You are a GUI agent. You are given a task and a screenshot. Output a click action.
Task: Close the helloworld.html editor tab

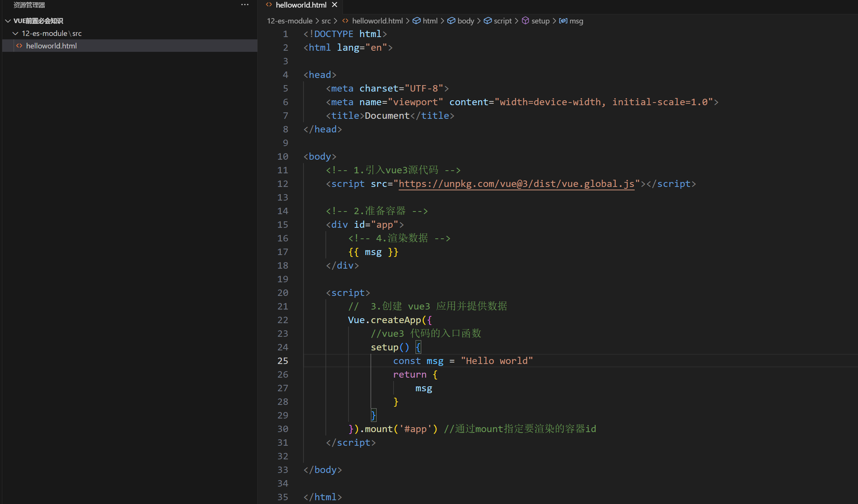tap(335, 5)
